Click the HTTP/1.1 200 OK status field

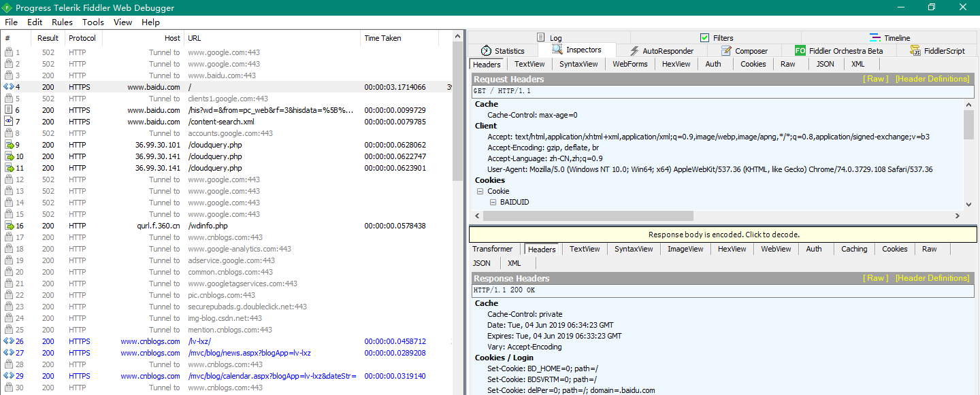pyautogui.click(x=723, y=290)
